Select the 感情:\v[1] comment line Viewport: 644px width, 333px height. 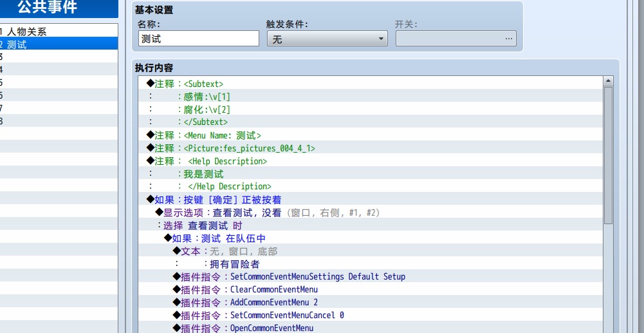(x=371, y=97)
